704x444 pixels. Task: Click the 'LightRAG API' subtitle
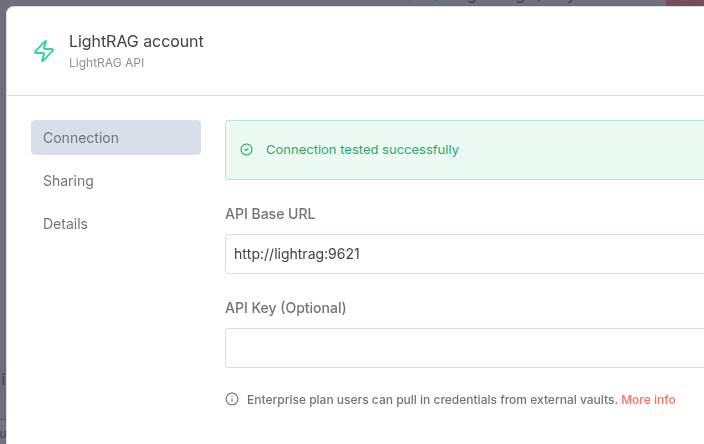(x=106, y=63)
